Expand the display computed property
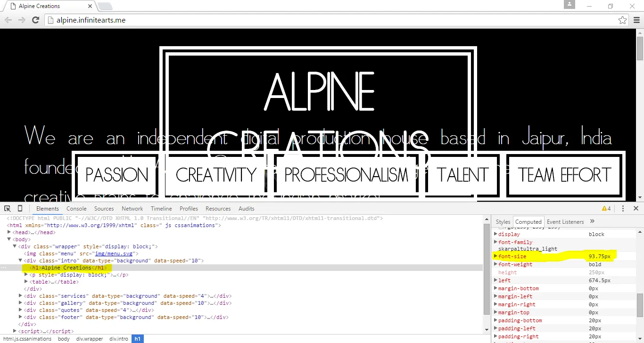Screen dimensions: 644x343 pyautogui.click(x=495, y=234)
